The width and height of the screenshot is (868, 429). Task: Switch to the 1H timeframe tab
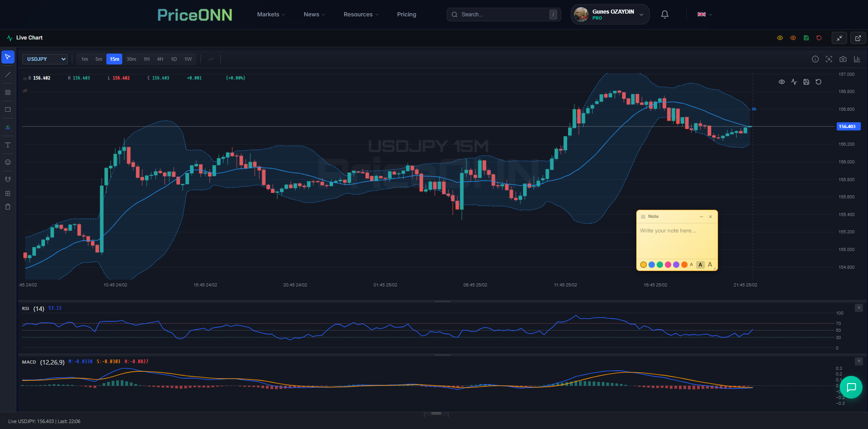tap(146, 59)
